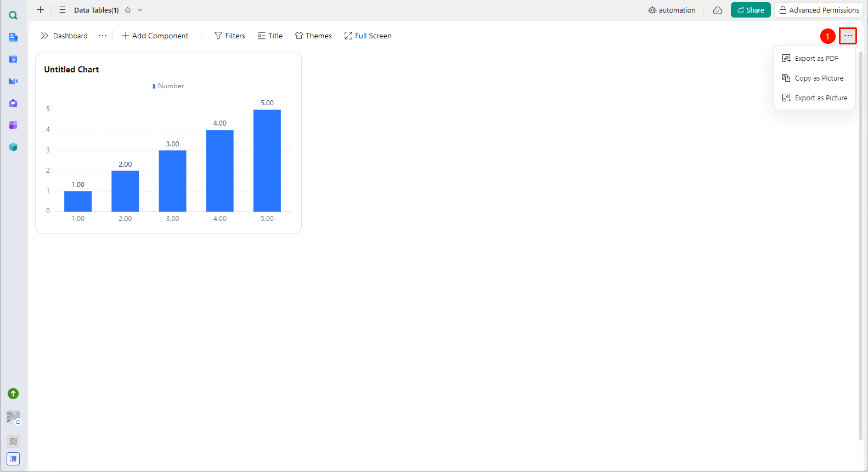Click the Data Tables(1) title
The height and width of the screenshot is (472, 868).
point(97,10)
